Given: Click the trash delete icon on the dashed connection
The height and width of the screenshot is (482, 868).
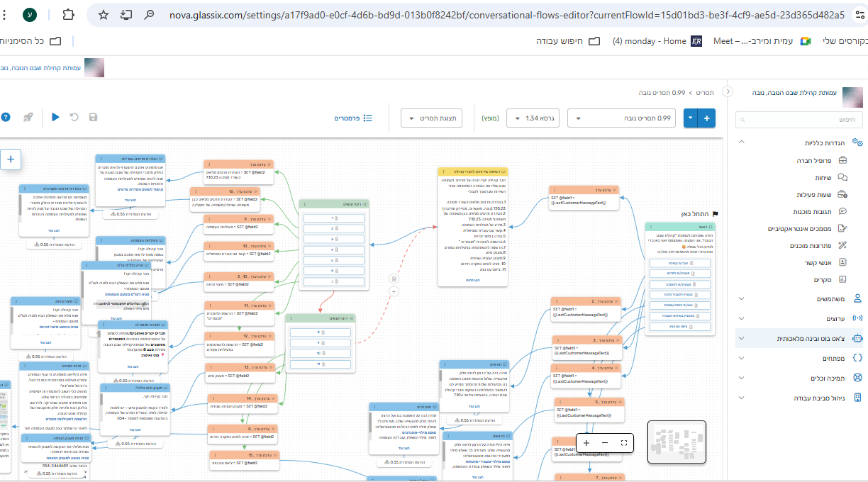Looking at the screenshot, I should [394, 279].
